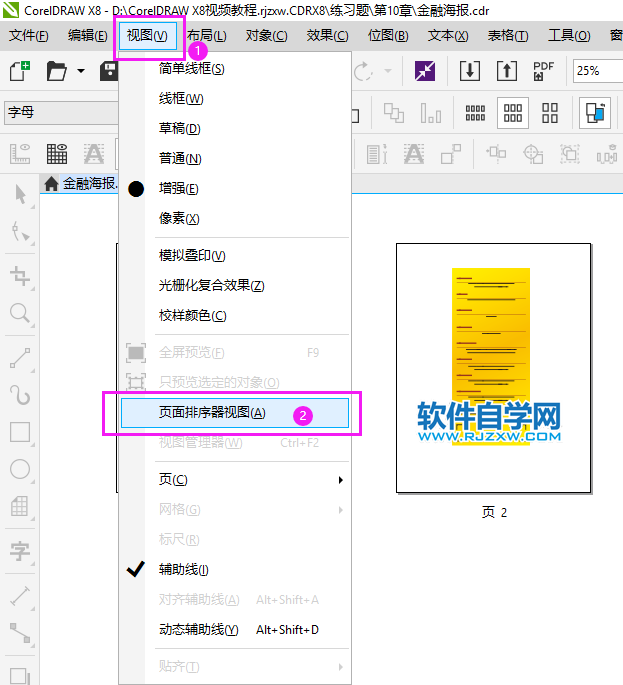The image size is (623, 685).
Task: Select the Ellipse tool
Action: pos(20,469)
